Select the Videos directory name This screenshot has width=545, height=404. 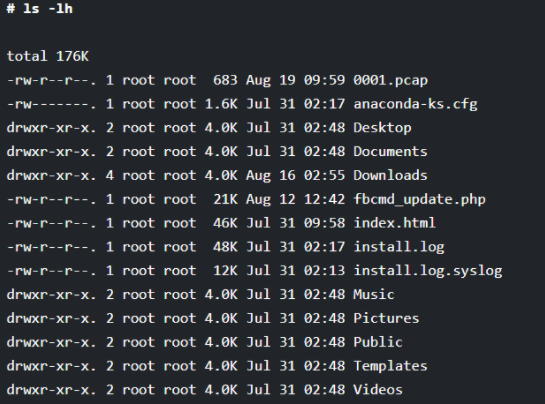pos(378,390)
